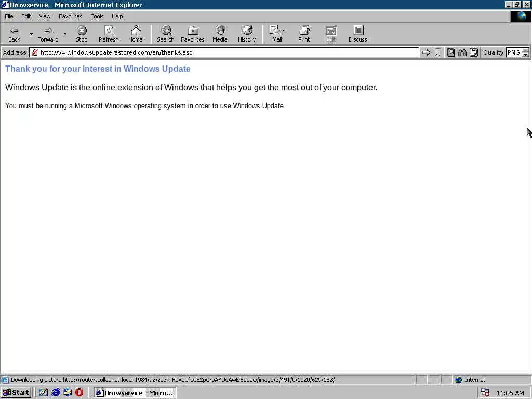Open the Help menu
Screen dimensions: 532x399
pyautogui.click(x=117, y=16)
